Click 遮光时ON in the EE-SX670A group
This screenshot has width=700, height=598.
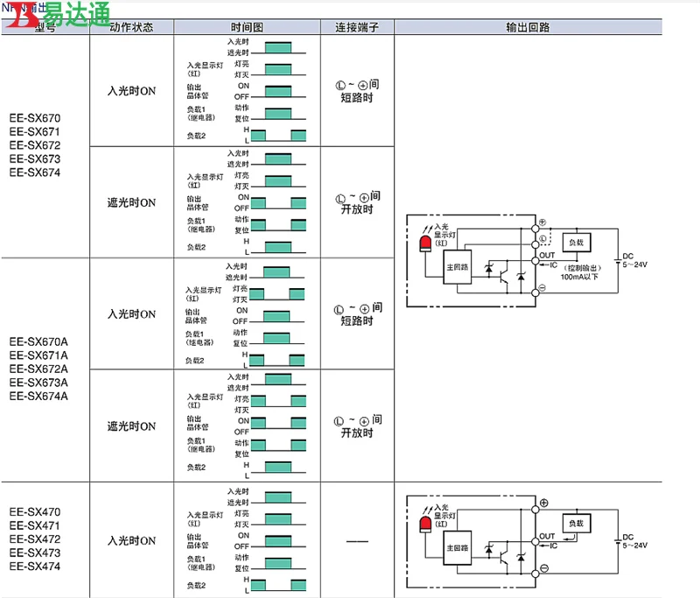point(132,426)
